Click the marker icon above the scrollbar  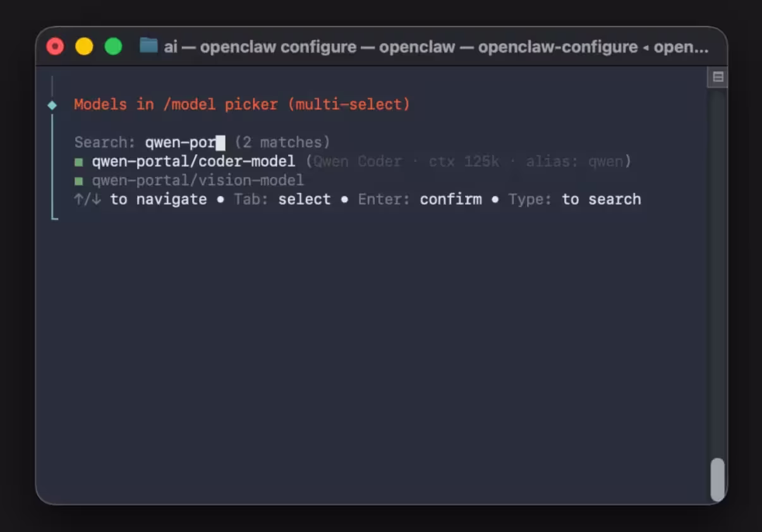click(718, 77)
